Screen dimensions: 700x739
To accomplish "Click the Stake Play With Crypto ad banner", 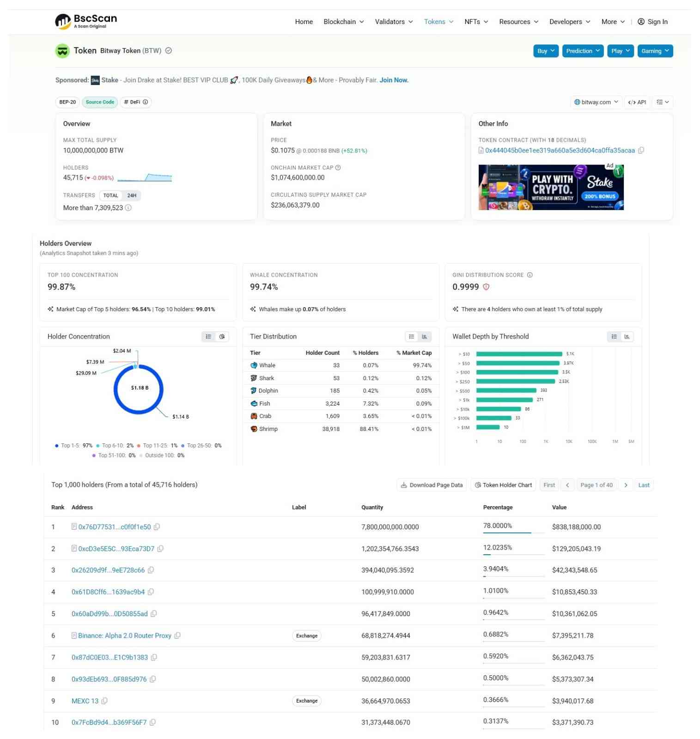I will coord(551,188).
